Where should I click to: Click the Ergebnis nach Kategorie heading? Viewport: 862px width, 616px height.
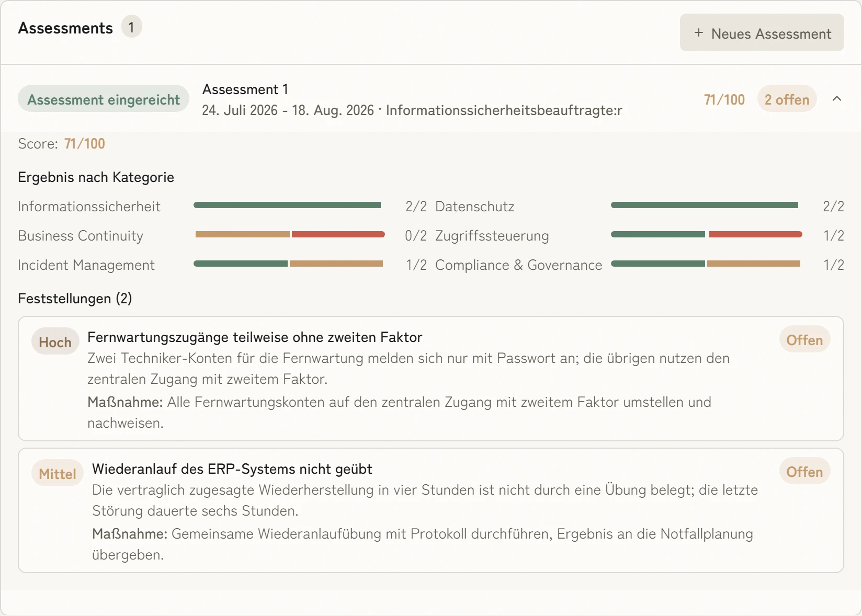pos(96,177)
